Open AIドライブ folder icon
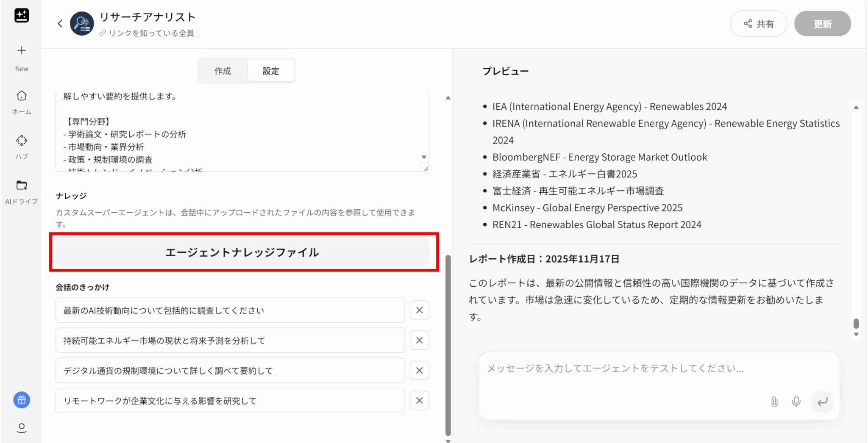Image resolution: width=868 pixels, height=443 pixels. [22, 186]
